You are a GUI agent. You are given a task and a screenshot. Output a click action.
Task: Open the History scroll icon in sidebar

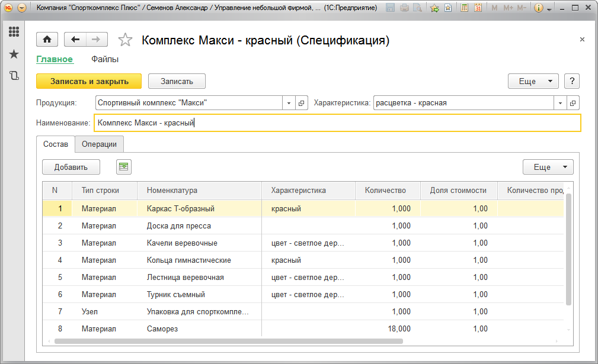pyautogui.click(x=14, y=75)
